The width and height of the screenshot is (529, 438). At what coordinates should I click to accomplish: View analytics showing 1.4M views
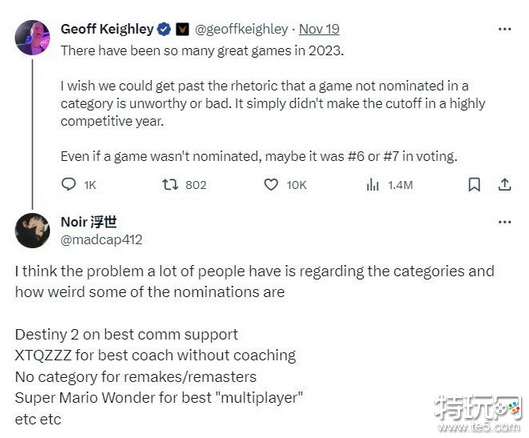(x=372, y=185)
